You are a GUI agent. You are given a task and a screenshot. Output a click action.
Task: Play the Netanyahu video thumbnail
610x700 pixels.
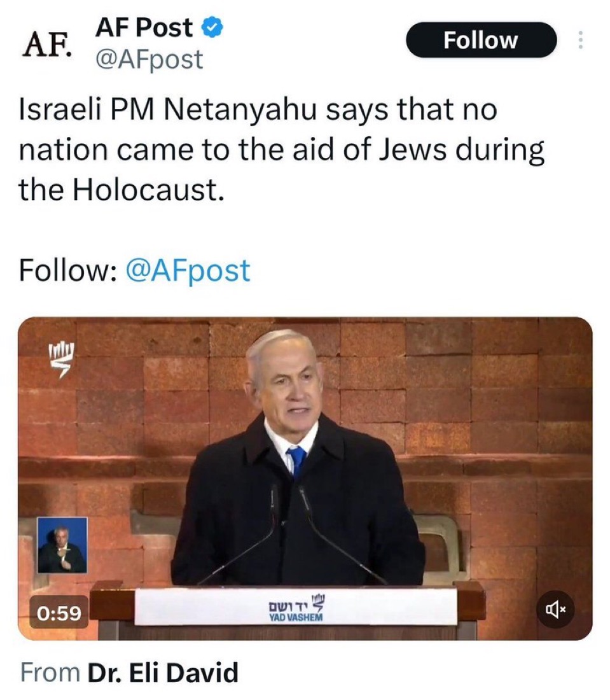(305, 479)
